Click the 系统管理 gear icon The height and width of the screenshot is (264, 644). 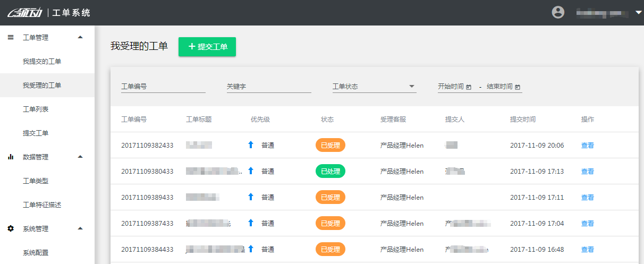pyautogui.click(x=11, y=228)
